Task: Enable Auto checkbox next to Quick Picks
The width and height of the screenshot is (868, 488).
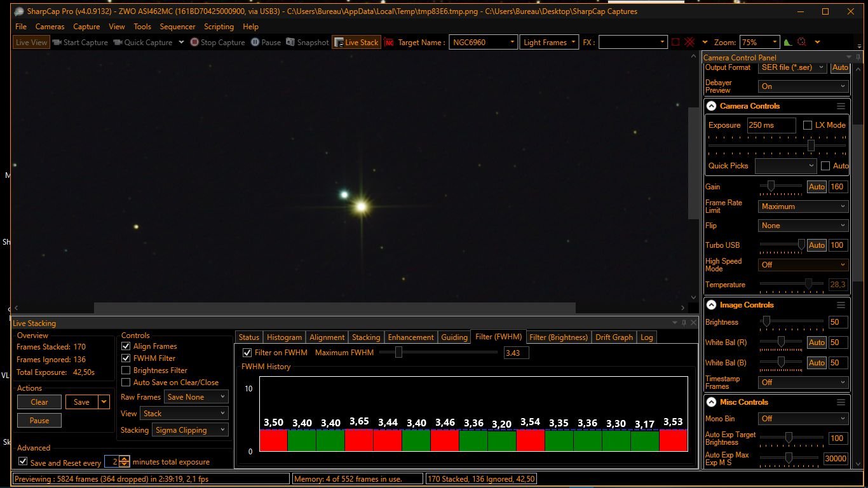Action: click(825, 166)
